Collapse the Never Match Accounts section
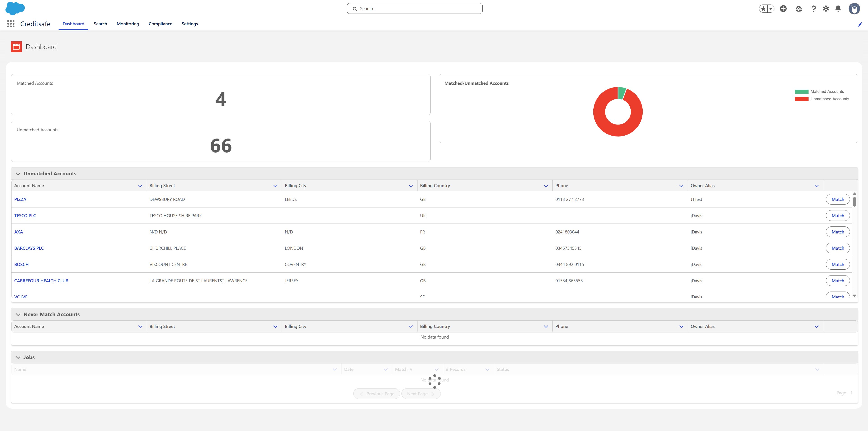 pos(18,314)
